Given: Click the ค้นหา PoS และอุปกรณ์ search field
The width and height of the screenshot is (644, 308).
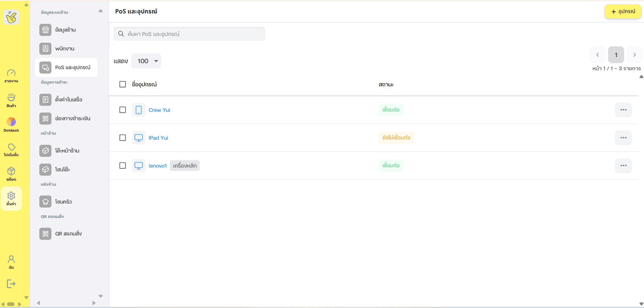Looking at the screenshot, I should 189,34.
